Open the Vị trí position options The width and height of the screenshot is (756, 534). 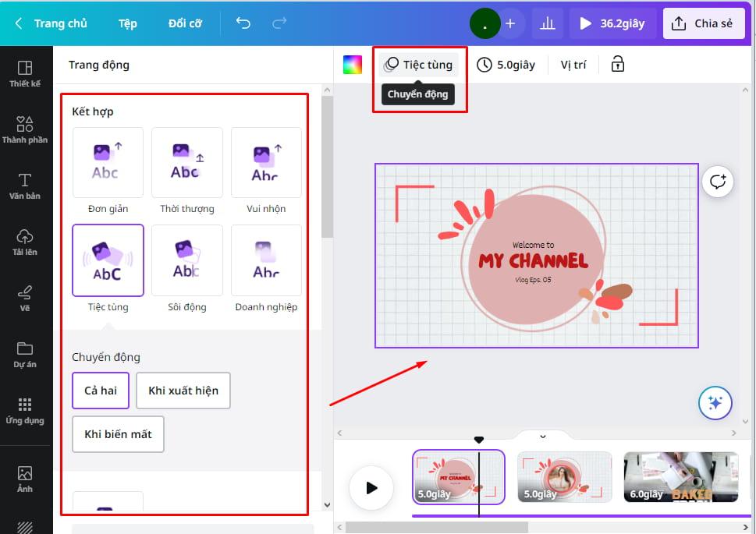click(x=573, y=64)
